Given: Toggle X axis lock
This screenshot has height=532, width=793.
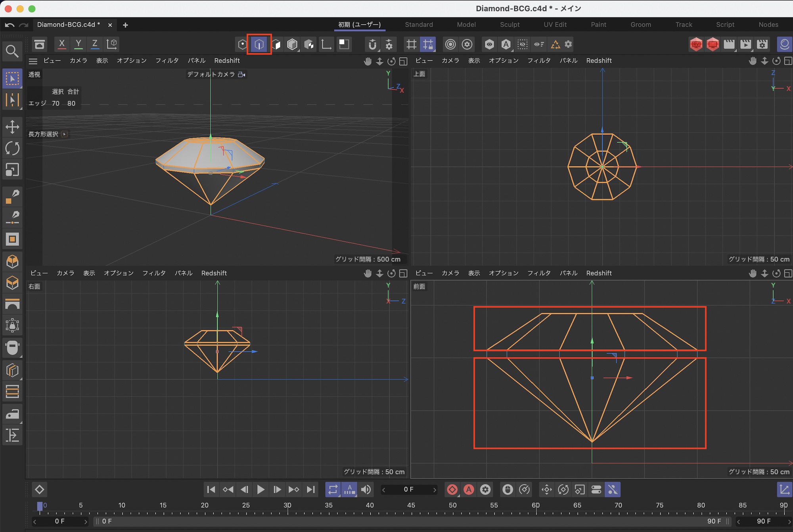Looking at the screenshot, I should 62,44.
